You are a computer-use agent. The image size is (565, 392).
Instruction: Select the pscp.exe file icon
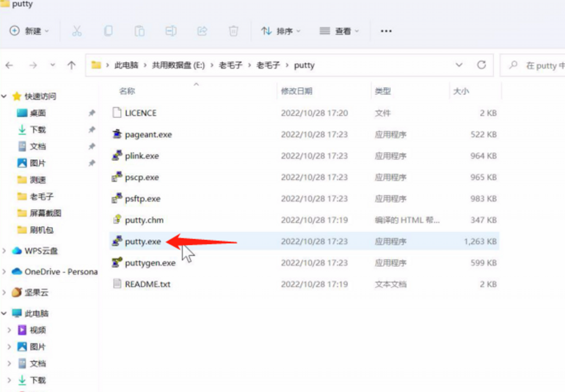click(117, 177)
